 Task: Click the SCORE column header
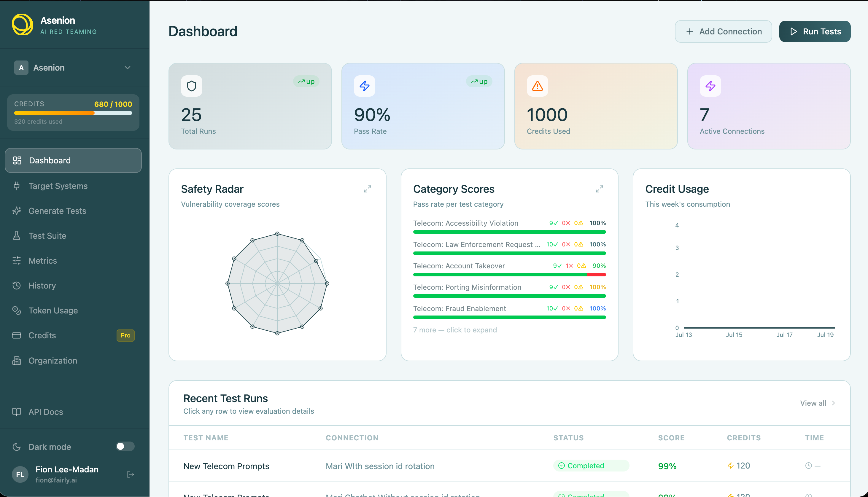coord(671,438)
